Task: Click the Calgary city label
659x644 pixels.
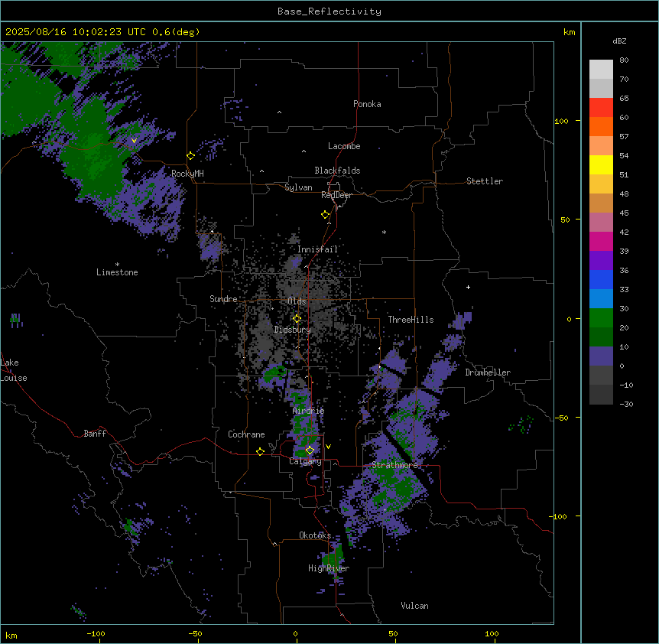Action: pyautogui.click(x=305, y=461)
